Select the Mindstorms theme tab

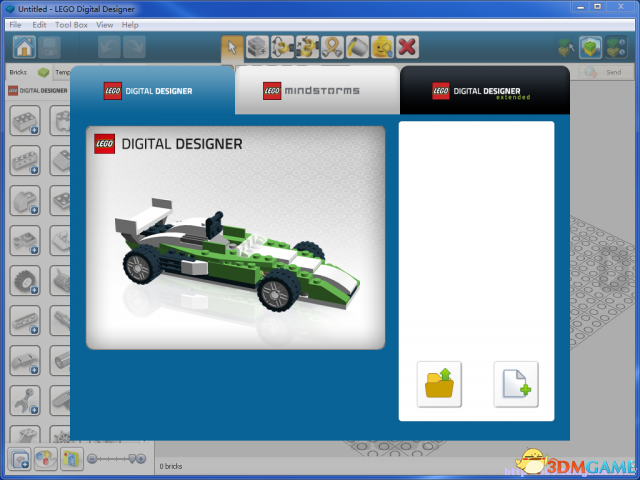tap(317, 91)
